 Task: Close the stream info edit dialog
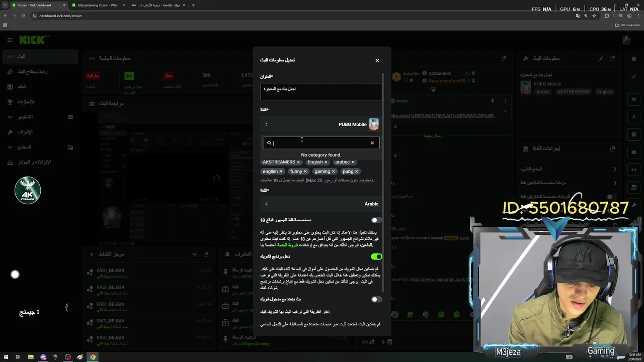pos(377,60)
